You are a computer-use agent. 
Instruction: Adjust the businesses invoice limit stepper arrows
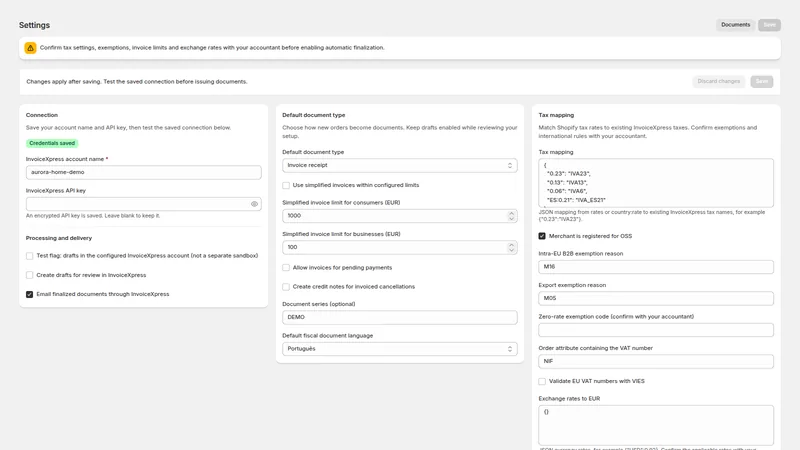coord(511,247)
